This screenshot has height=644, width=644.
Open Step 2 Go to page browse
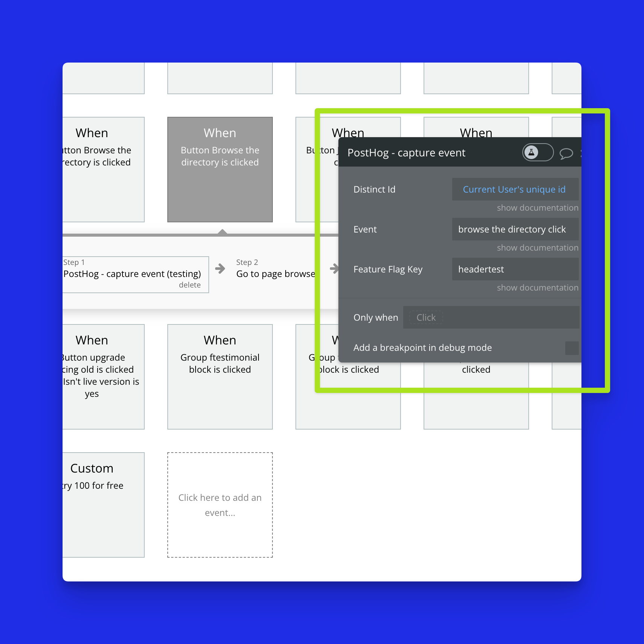[275, 274]
